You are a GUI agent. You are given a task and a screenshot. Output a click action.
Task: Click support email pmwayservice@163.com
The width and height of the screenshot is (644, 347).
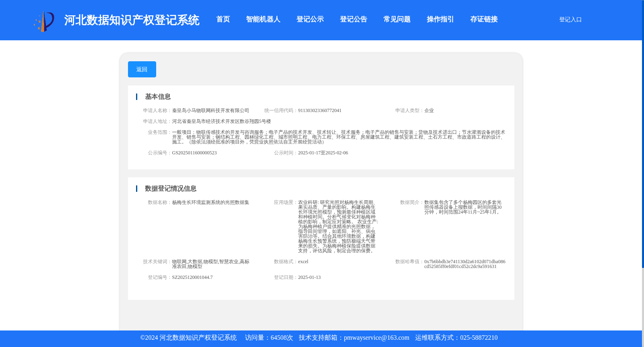coord(376,338)
